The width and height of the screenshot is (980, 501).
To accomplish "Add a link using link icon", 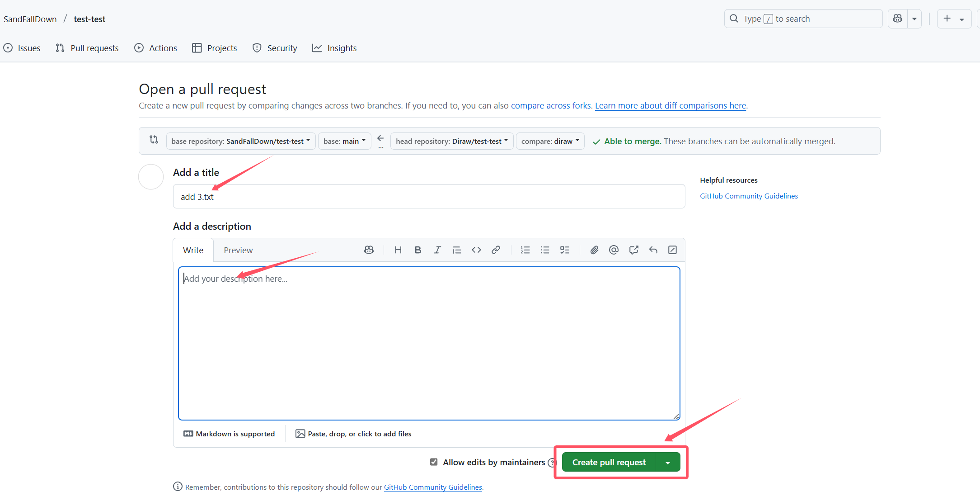I will pyautogui.click(x=496, y=250).
